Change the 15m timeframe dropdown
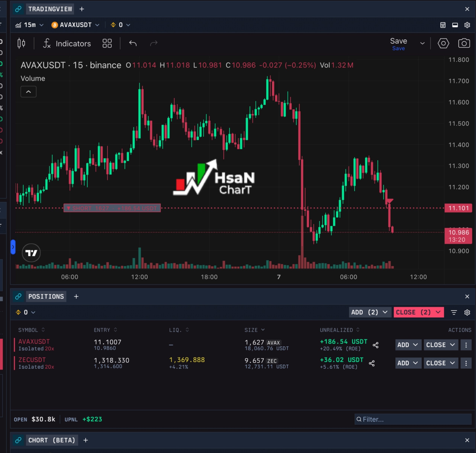Image resolution: width=476 pixels, height=453 pixels. pos(29,25)
